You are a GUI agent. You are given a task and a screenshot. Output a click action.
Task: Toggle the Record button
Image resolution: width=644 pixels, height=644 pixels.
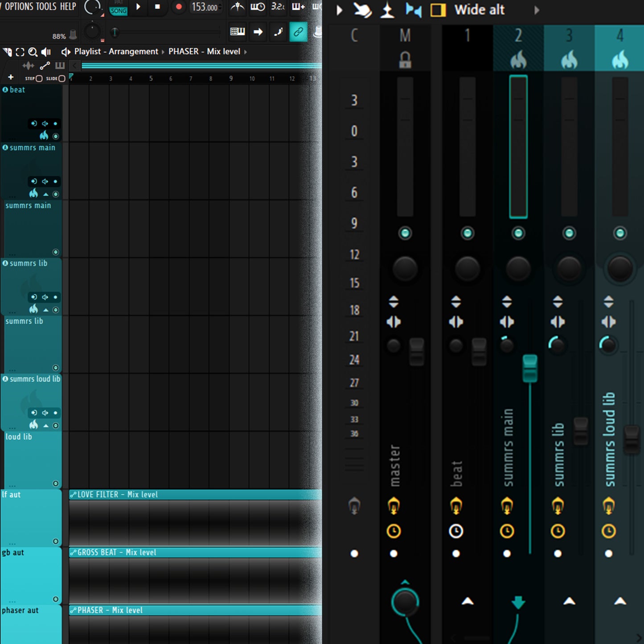179,7
